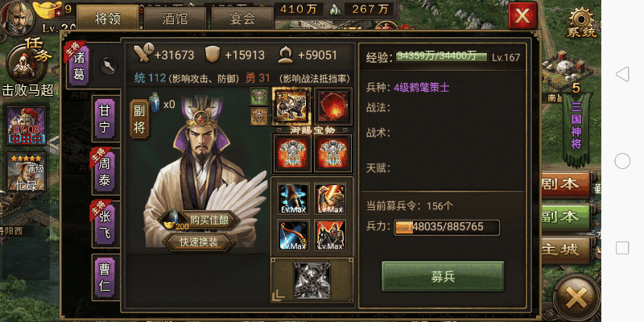
Task: Click the 经验 experience progress bar
Action: (x=442, y=56)
